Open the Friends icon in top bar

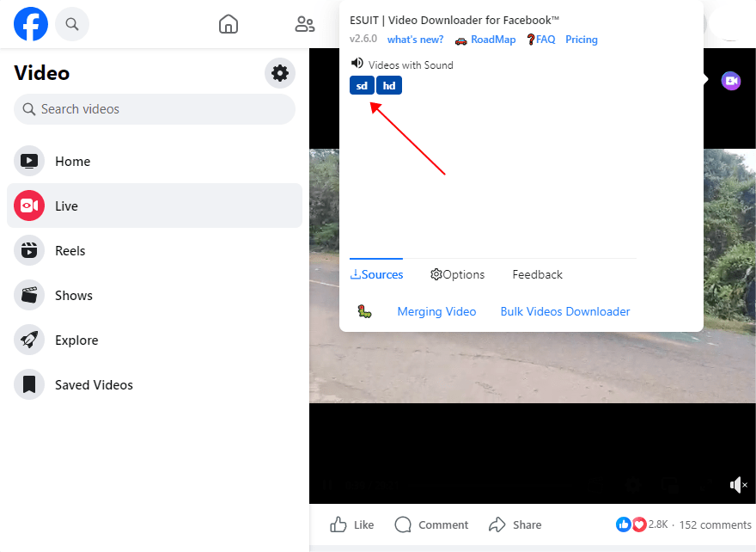(x=304, y=23)
